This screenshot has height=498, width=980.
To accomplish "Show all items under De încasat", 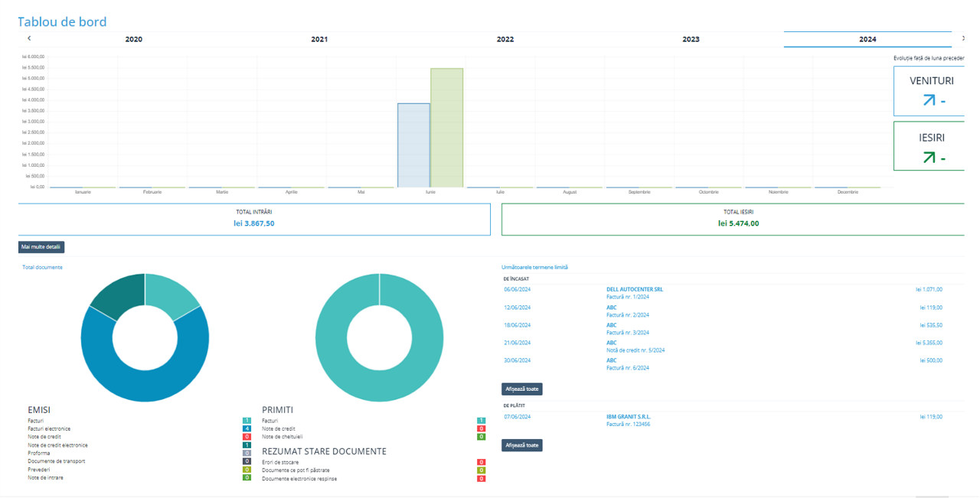I will tap(522, 389).
